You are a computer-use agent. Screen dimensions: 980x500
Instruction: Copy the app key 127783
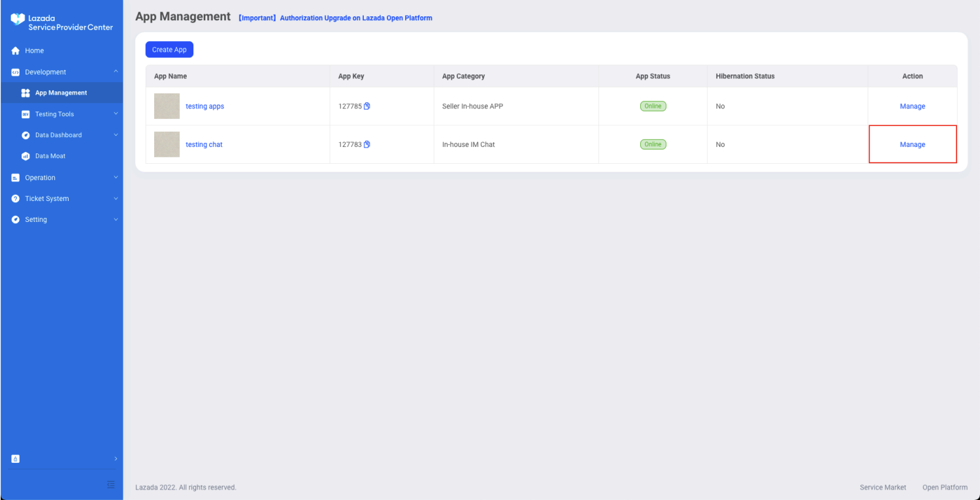point(367,144)
